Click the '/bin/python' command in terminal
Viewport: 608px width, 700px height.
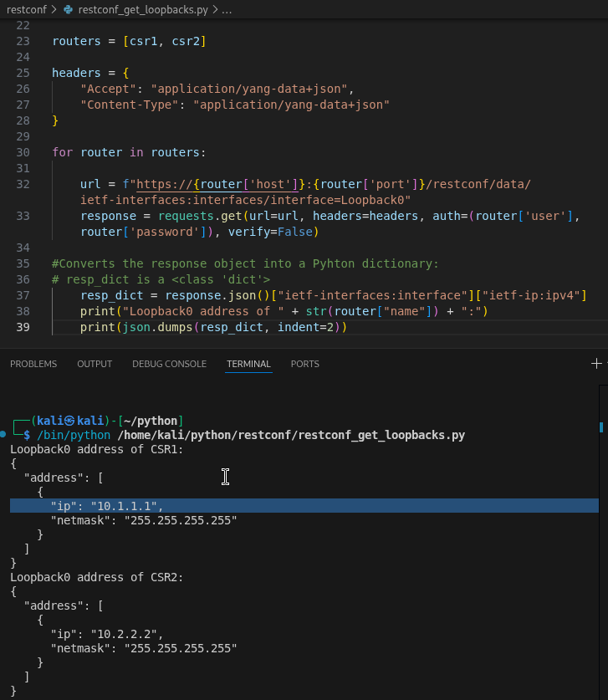[74, 435]
